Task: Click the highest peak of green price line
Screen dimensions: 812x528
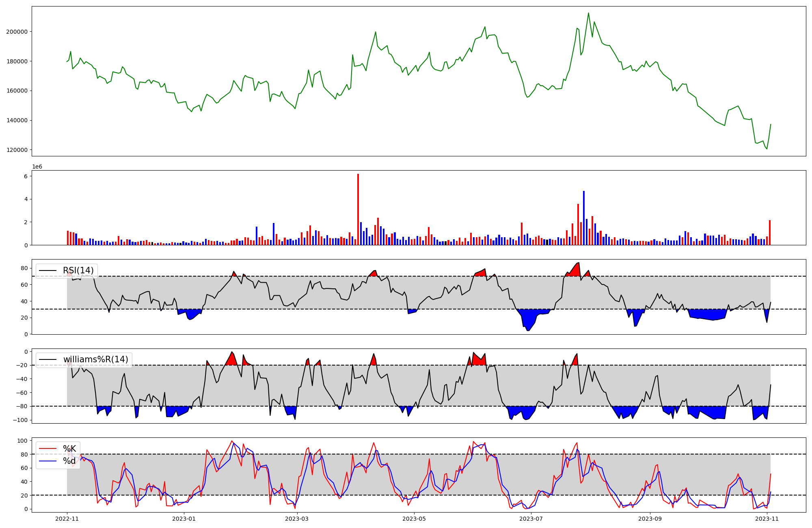Action: [x=588, y=13]
